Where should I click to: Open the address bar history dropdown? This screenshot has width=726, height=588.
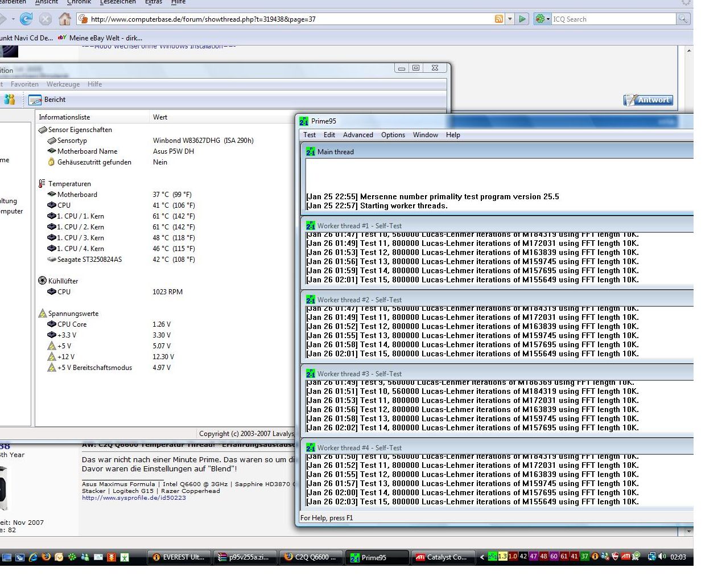click(510, 19)
